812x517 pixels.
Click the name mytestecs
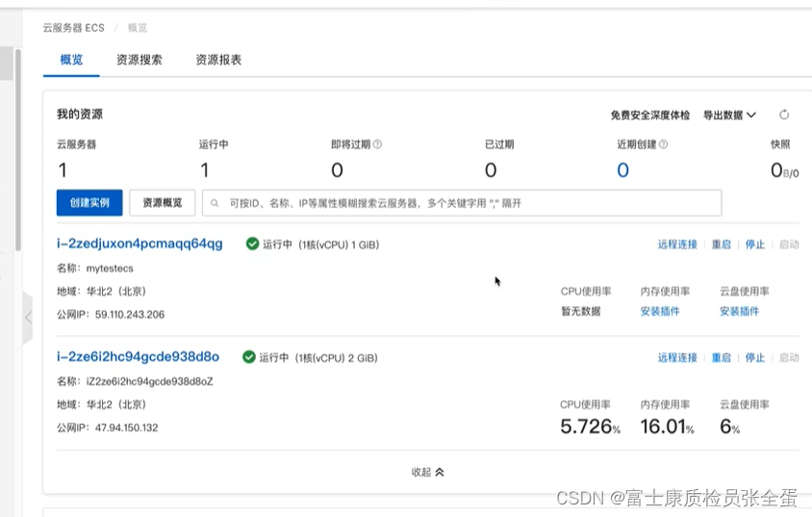pos(110,269)
